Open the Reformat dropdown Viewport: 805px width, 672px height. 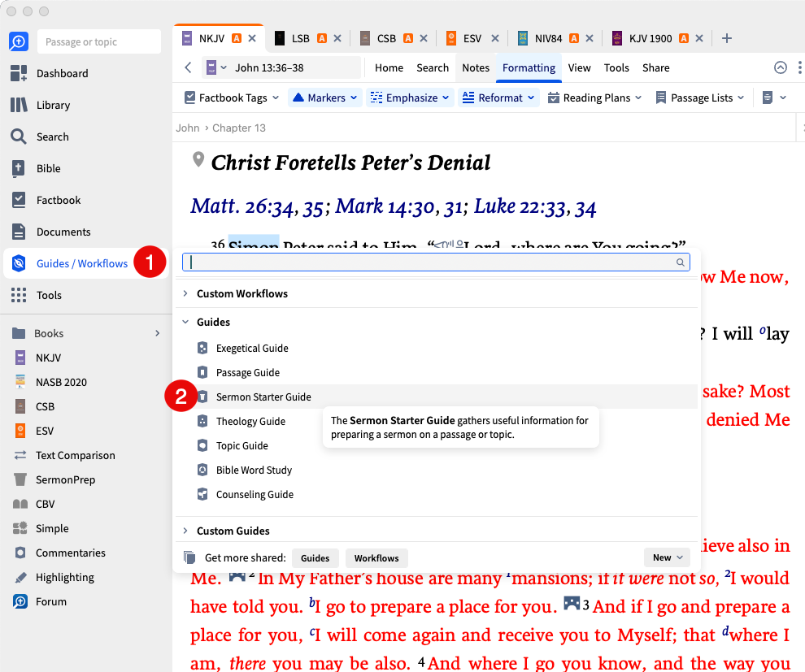click(498, 98)
